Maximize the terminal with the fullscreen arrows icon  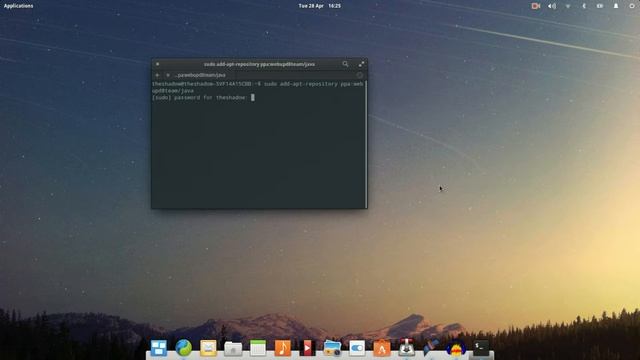pos(361,64)
